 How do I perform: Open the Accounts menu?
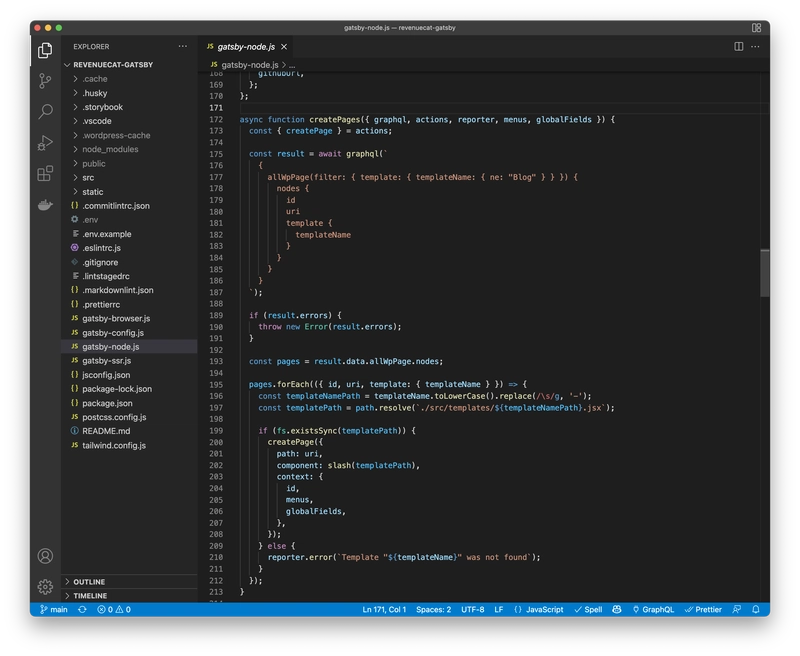click(x=45, y=556)
